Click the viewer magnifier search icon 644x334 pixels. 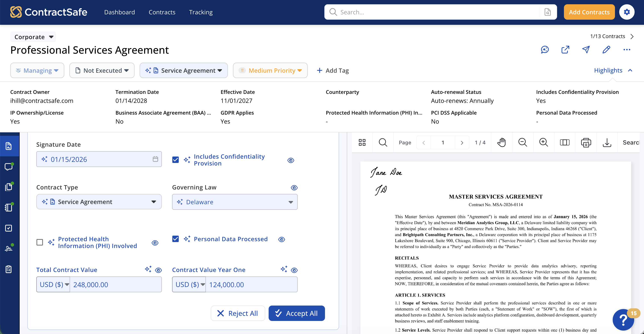click(383, 142)
